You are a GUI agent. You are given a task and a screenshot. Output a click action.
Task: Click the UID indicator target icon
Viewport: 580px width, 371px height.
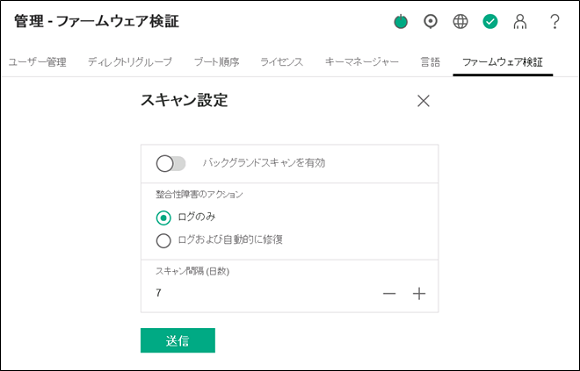click(431, 21)
